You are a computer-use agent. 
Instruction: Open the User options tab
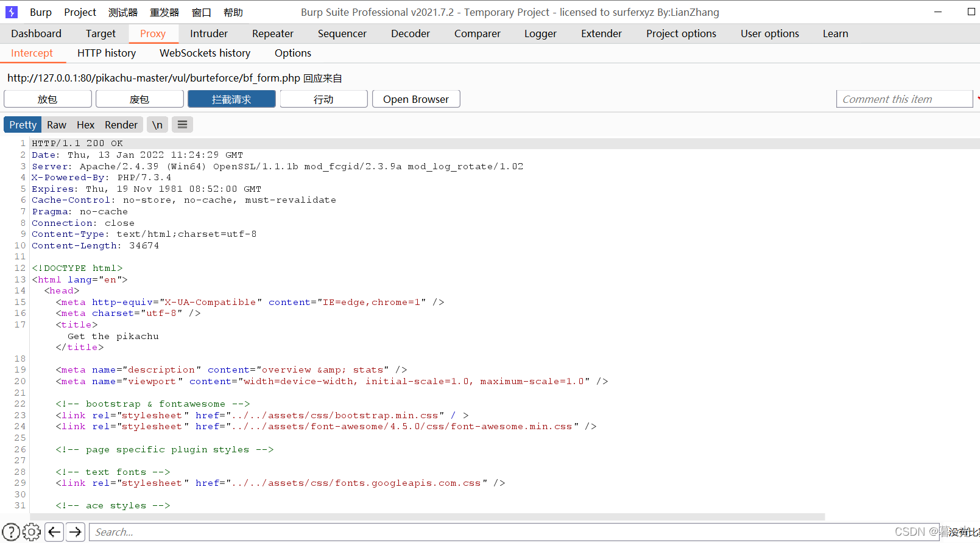point(770,33)
